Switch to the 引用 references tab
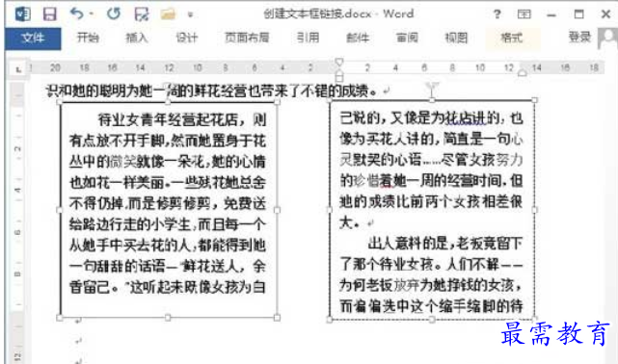Image resolution: width=618 pixels, height=364 pixels. coord(308,38)
